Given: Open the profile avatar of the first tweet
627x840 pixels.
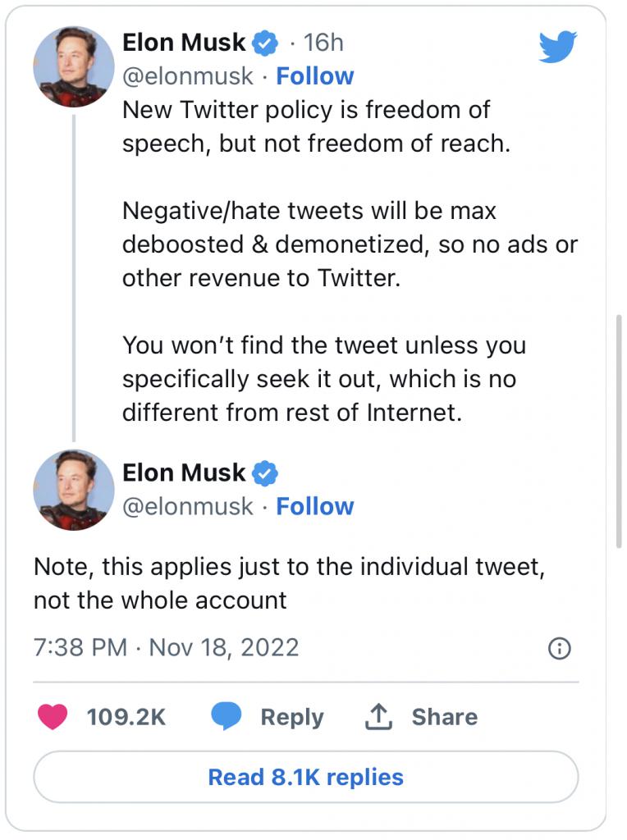Looking at the screenshot, I should (x=74, y=67).
